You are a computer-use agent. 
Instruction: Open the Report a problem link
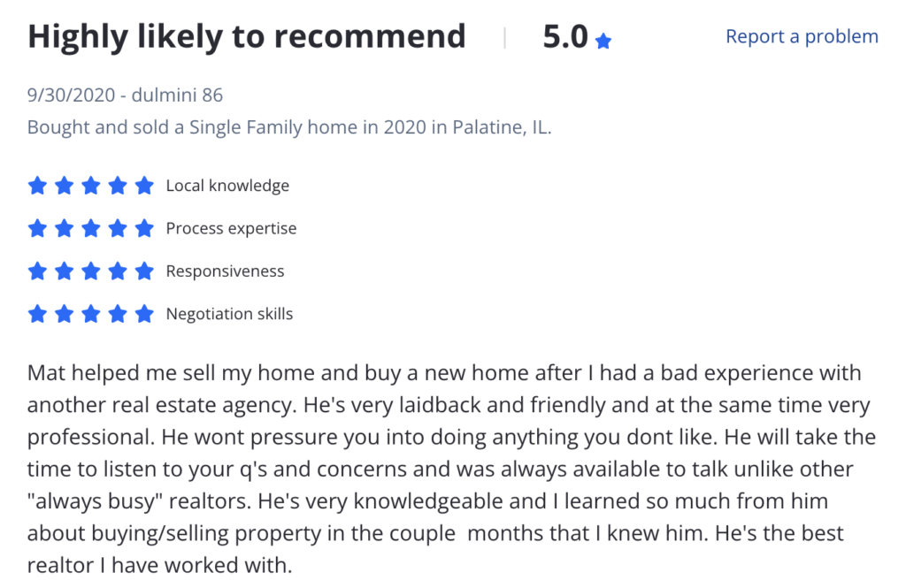802,36
